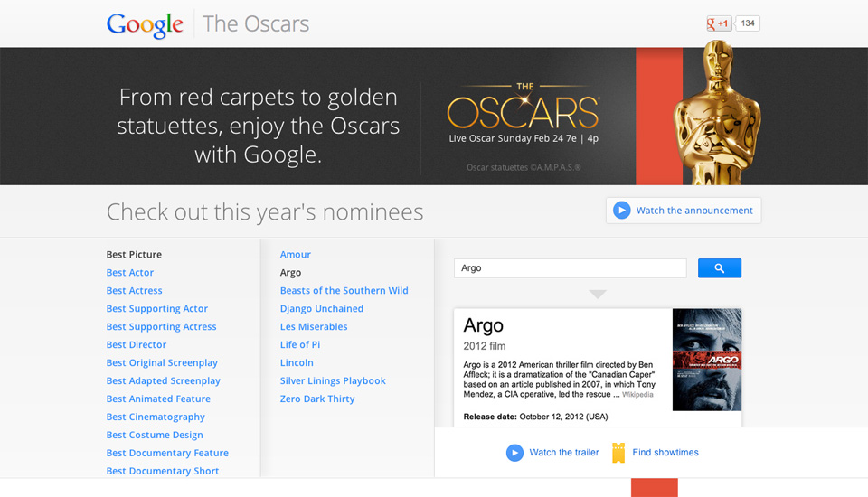Open Best Costume Design category
Image resolution: width=868 pixels, height=497 pixels.
coord(155,435)
